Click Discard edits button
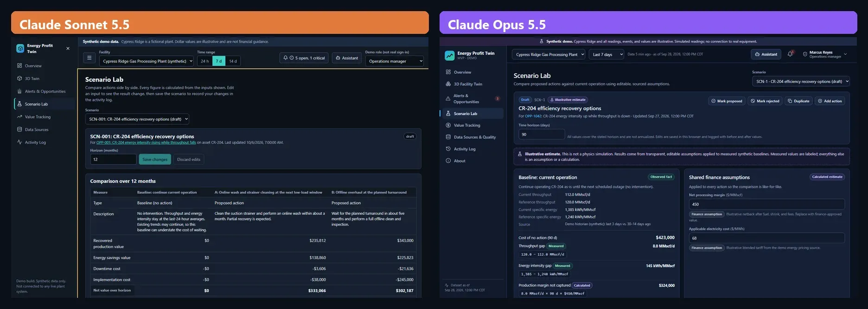The height and width of the screenshot is (309, 868). (x=189, y=160)
